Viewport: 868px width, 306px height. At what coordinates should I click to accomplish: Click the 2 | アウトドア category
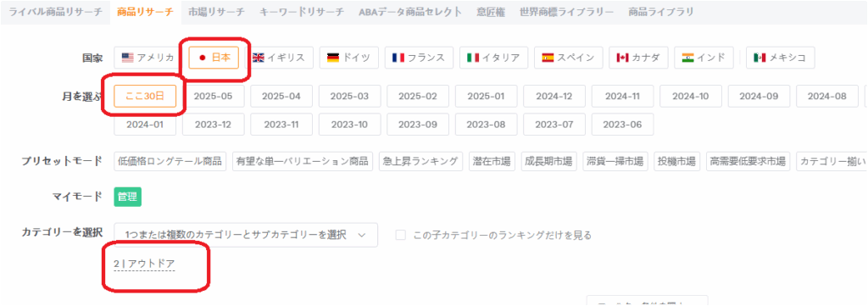tap(144, 264)
